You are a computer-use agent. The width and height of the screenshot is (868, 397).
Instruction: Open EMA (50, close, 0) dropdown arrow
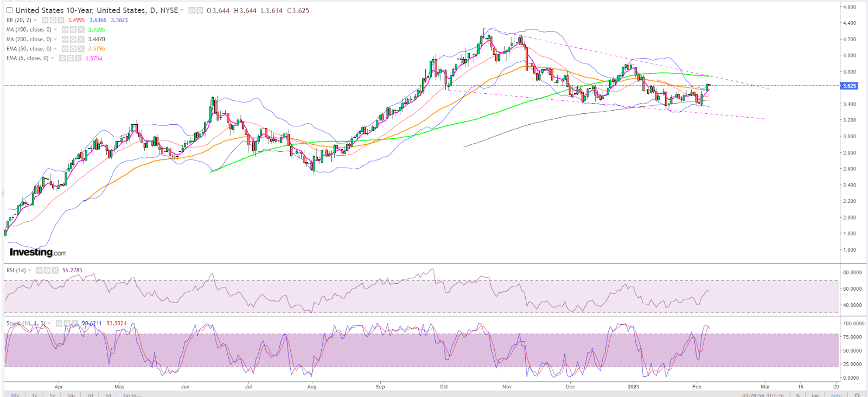tap(55, 49)
